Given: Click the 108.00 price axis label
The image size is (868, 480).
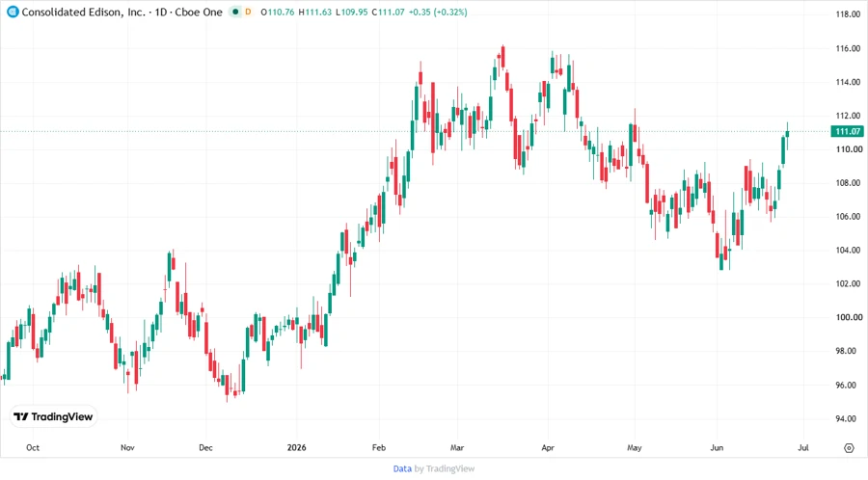Looking at the screenshot, I should point(848,183).
